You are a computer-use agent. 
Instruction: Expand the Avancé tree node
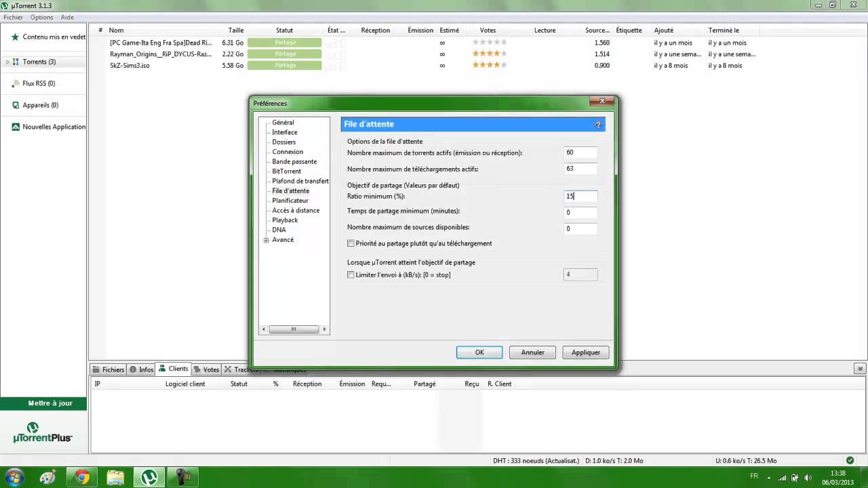(x=267, y=240)
